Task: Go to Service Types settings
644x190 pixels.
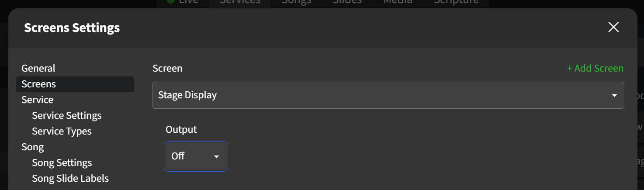Action: (x=62, y=131)
